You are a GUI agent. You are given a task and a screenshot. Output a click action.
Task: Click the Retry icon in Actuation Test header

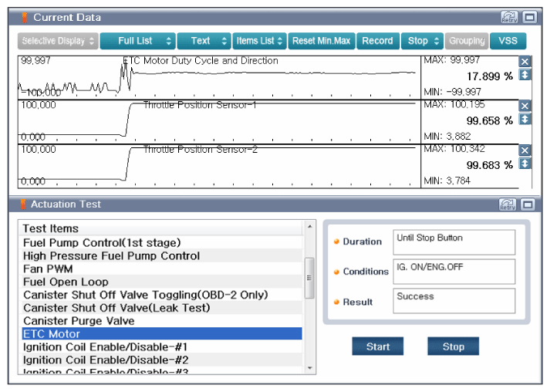coord(508,204)
